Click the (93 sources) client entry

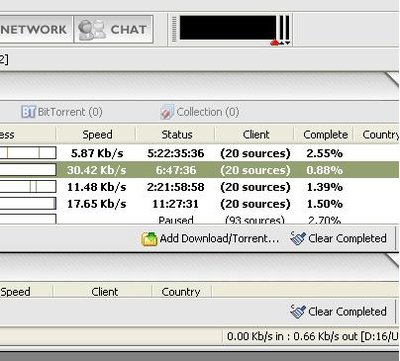pos(255,220)
